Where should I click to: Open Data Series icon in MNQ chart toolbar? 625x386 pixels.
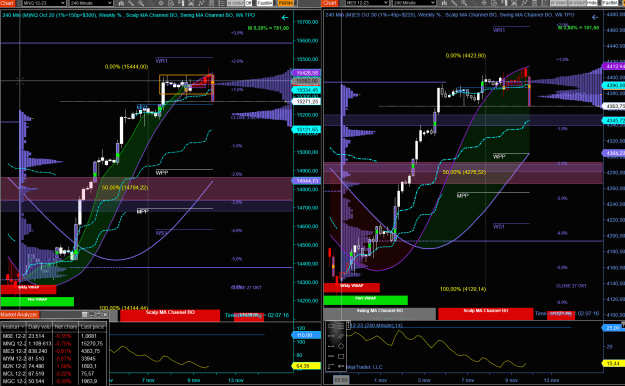click(x=191, y=3)
